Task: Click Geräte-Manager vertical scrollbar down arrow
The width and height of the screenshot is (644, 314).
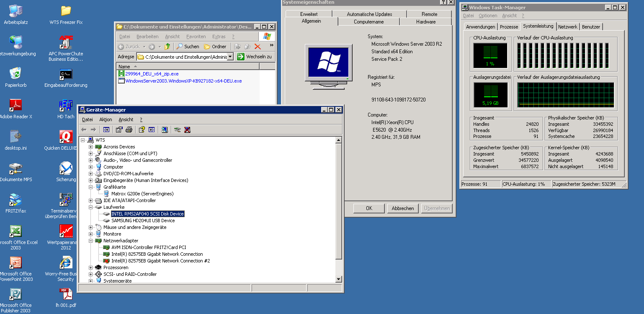Action: point(339,279)
